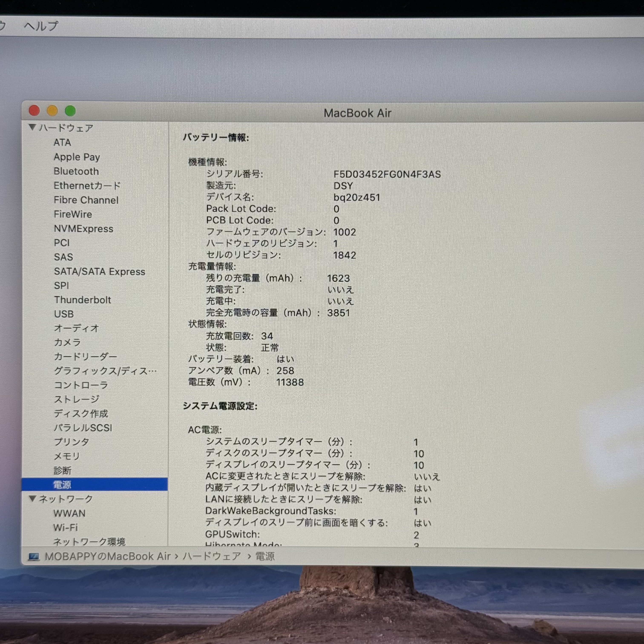Select メモリ in the sidebar
Viewport: 644px width, 644px height.
point(67,456)
